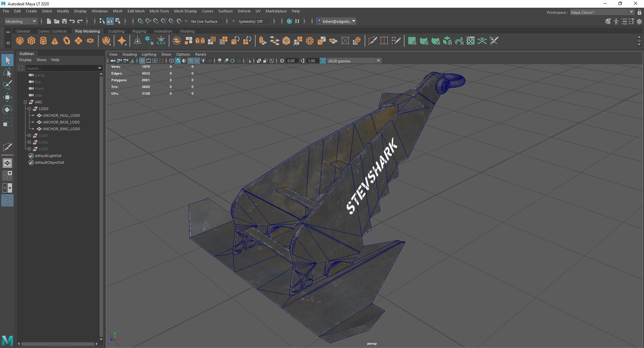The width and height of the screenshot is (644, 348).
Task: Select ANCHOR_HULL_LOD0 in the Outliner
Action: (61, 115)
